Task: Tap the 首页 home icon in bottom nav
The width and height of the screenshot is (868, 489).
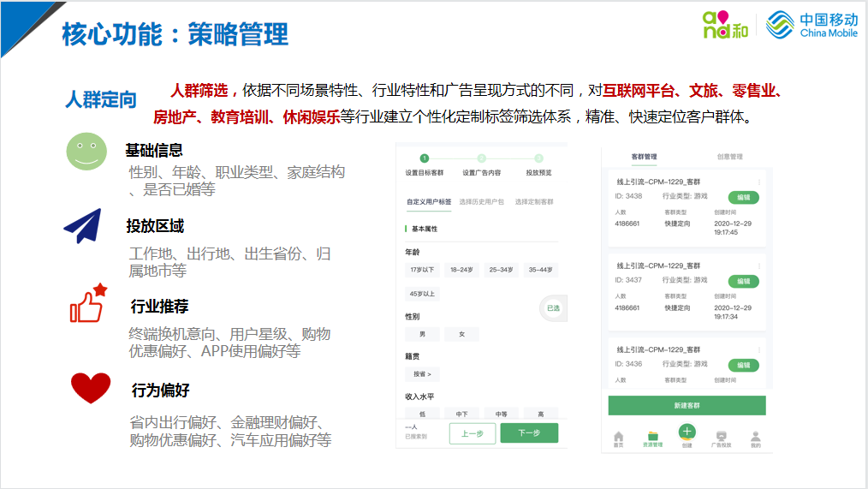Action: 618,436
